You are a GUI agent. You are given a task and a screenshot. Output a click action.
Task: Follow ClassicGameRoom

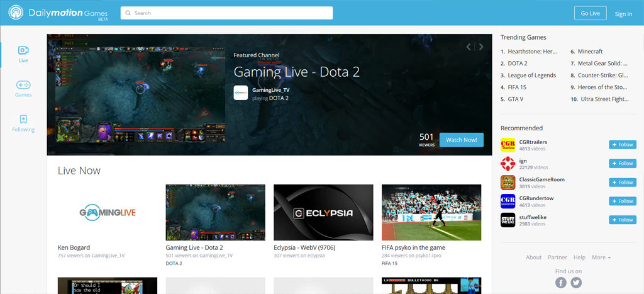(x=623, y=182)
